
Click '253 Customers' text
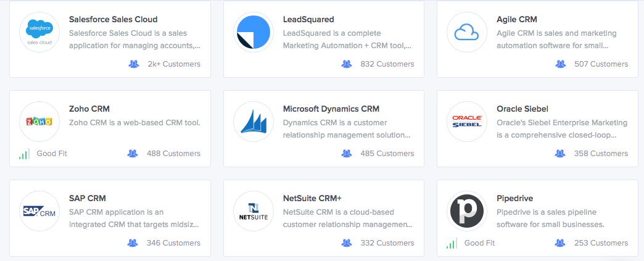[x=601, y=243]
